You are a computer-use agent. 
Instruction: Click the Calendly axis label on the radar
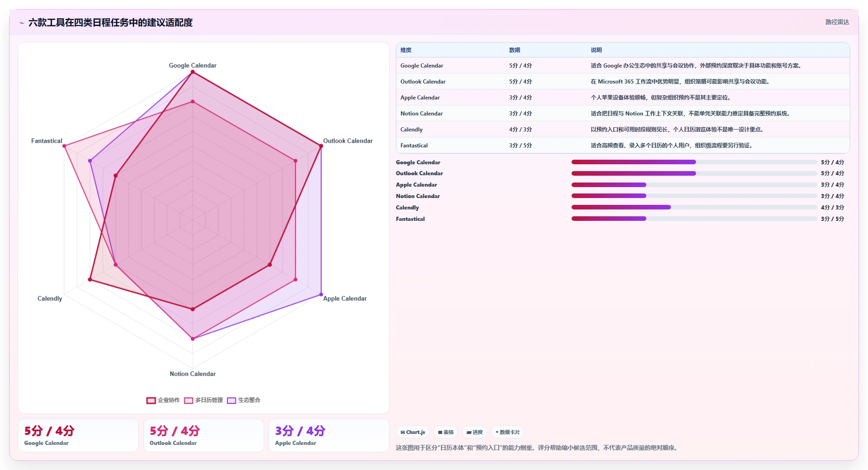click(50, 298)
